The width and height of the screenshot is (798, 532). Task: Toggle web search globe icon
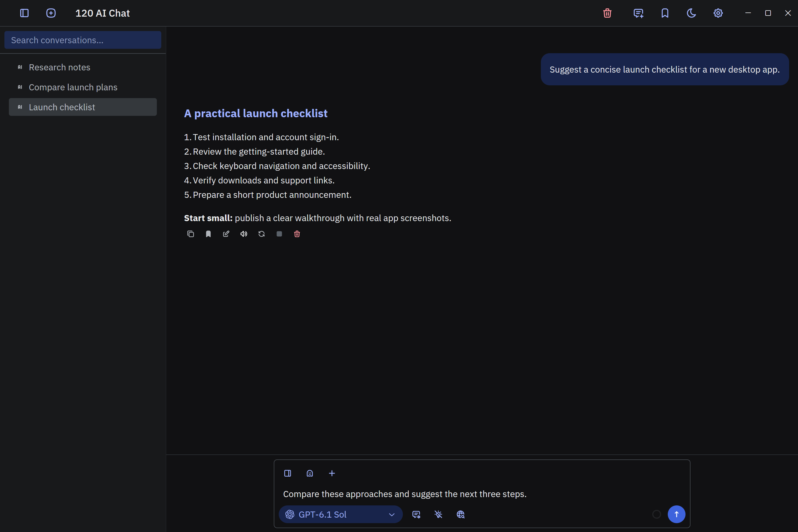coord(461,514)
